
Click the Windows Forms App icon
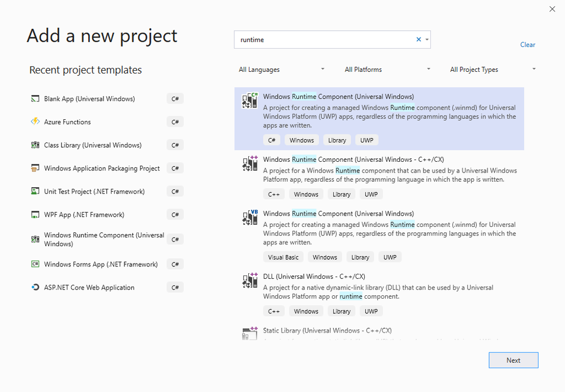point(35,264)
